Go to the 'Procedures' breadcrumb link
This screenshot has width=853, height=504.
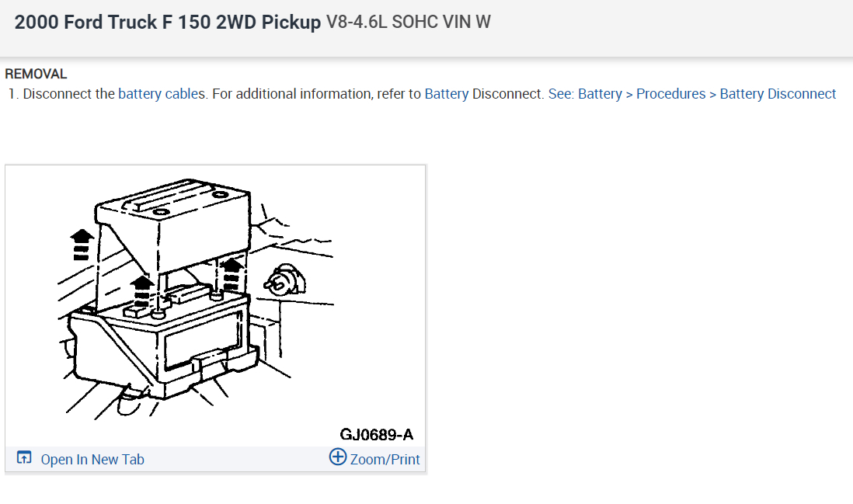(670, 94)
